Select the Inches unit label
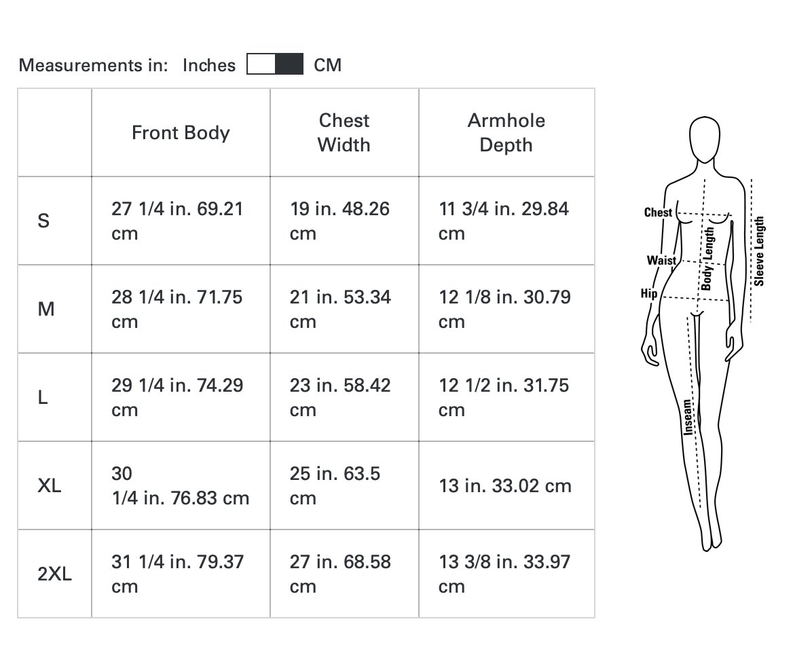Screen dimensions: 812x649 (209, 65)
